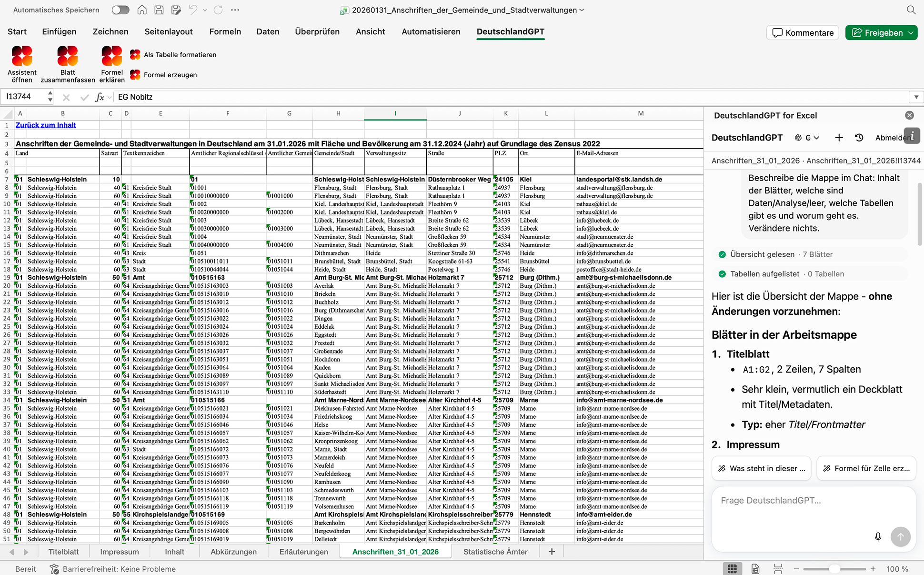The height and width of the screenshot is (575, 924).
Task: Click the zoom slider handle
Action: [834, 569]
